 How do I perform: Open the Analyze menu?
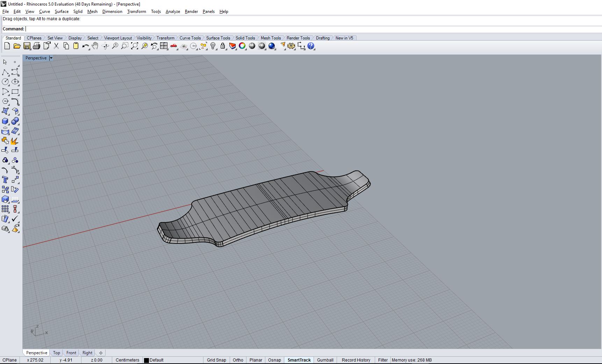173,12
